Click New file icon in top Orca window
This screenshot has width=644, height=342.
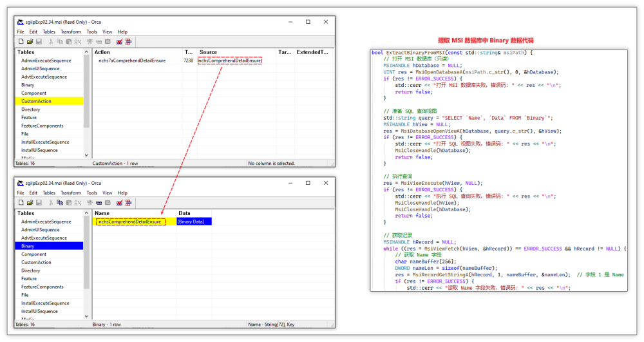(x=21, y=41)
